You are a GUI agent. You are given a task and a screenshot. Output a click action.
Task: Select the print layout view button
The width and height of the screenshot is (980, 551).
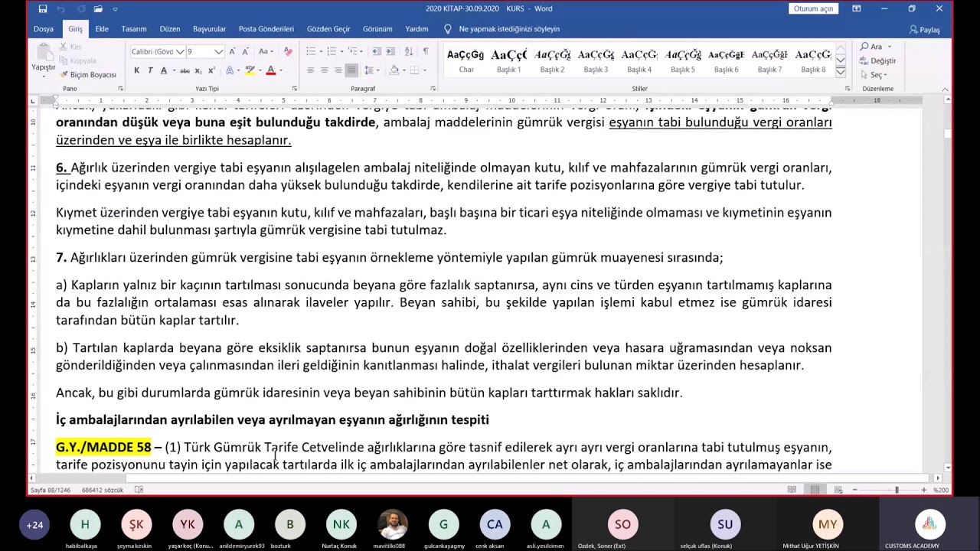[x=815, y=490]
